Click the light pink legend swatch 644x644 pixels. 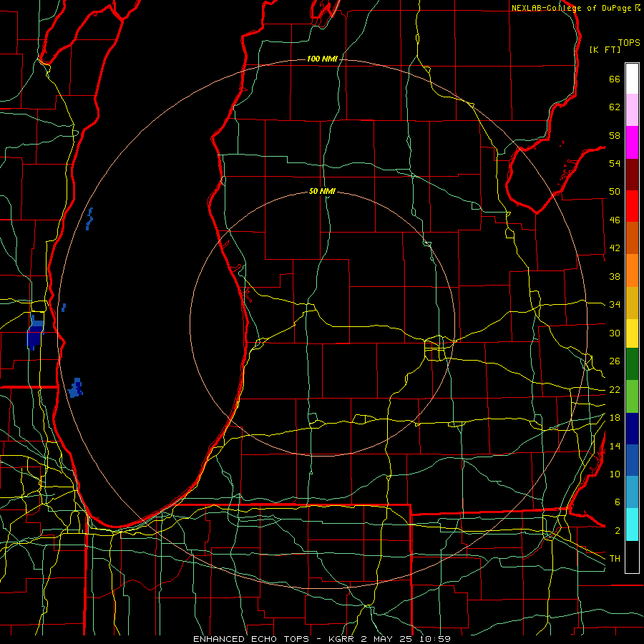click(632, 110)
